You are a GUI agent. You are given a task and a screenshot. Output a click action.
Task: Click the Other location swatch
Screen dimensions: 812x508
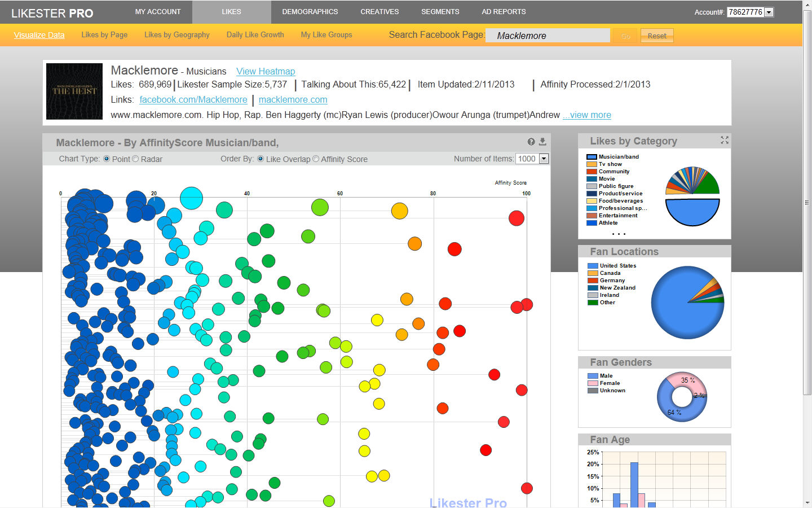tap(593, 303)
